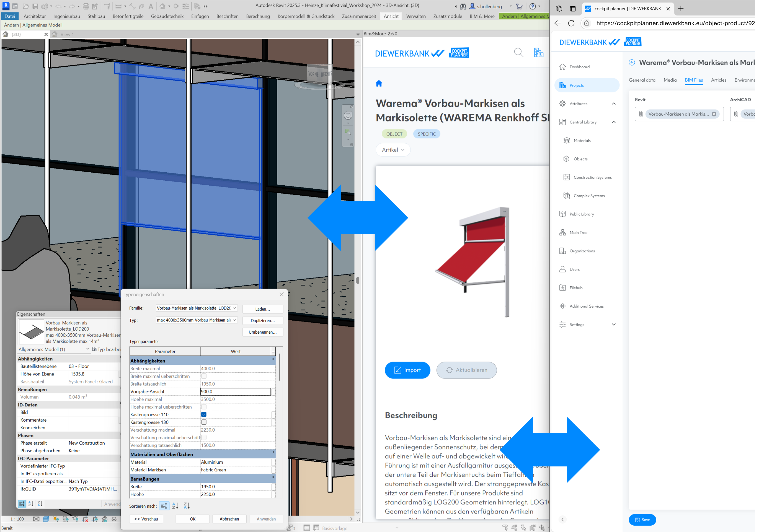Click the blue home icon in Bim&More panel
This screenshot has height=532, width=759.
click(x=379, y=84)
